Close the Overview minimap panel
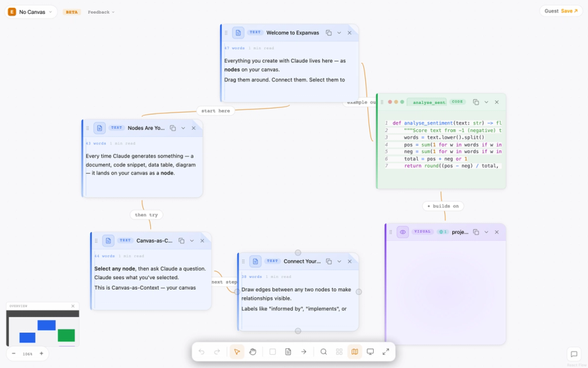The height and width of the screenshot is (368, 588). [x=73, y=306]
